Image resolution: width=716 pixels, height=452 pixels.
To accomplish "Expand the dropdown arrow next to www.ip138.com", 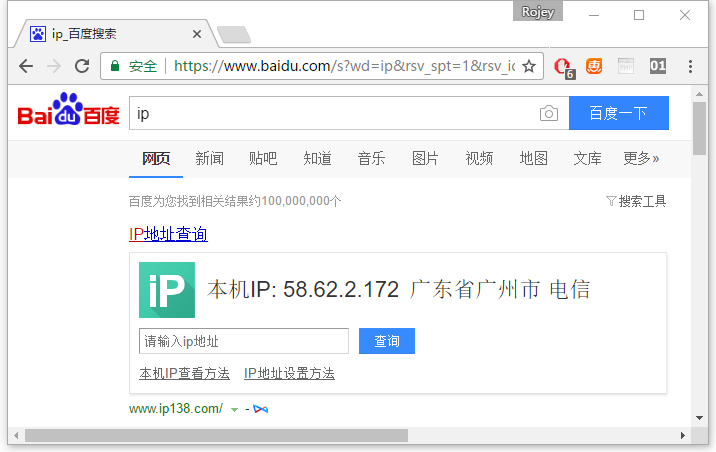I will (x=234, y=410).
